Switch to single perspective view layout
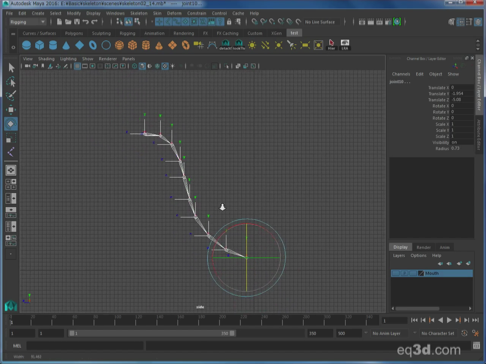The height and width of the screenshot is (364, 486). 11,170
